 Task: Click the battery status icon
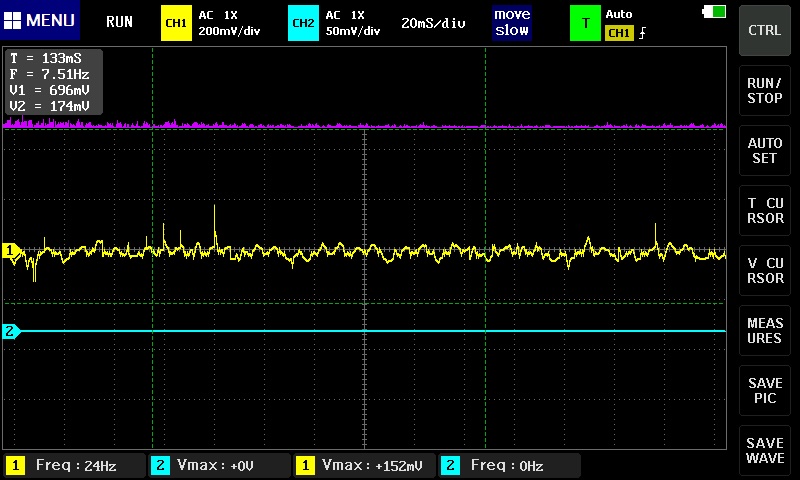pyautogui.click(x=715, y=11)
